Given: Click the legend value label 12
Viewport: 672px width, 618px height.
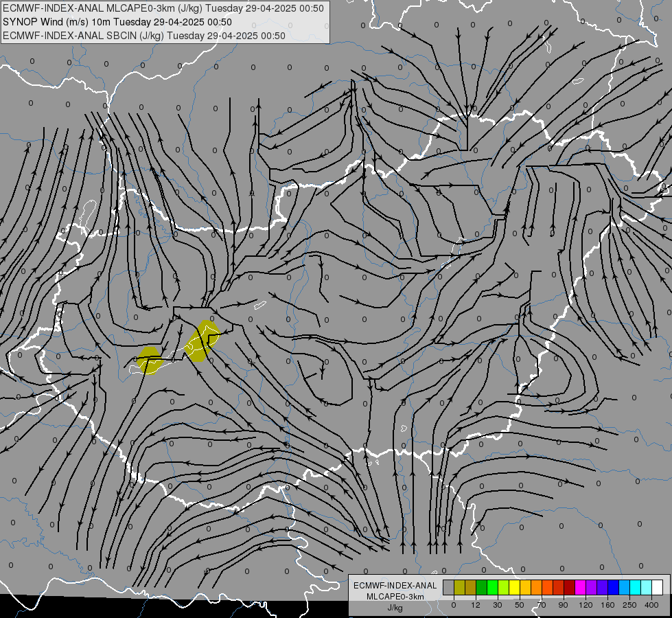Looking at the screenshot, I should [x=476, y=605].
